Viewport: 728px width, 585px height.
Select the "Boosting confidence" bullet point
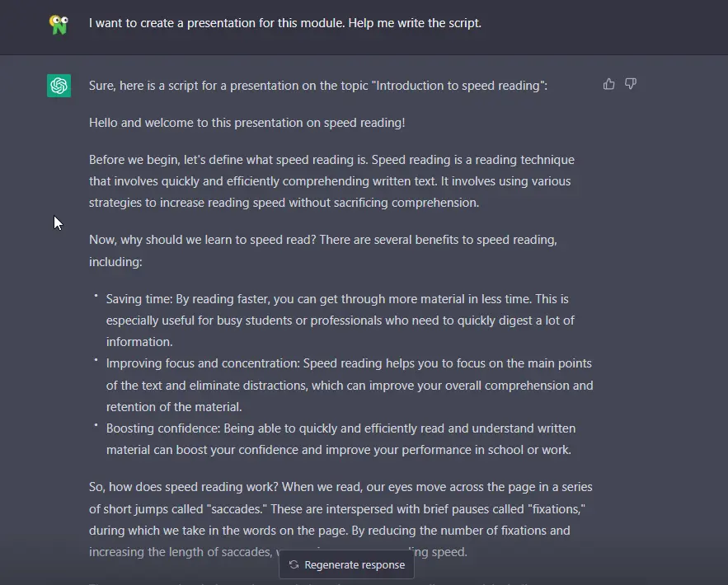pyautogui.click(x=339, y=439)
